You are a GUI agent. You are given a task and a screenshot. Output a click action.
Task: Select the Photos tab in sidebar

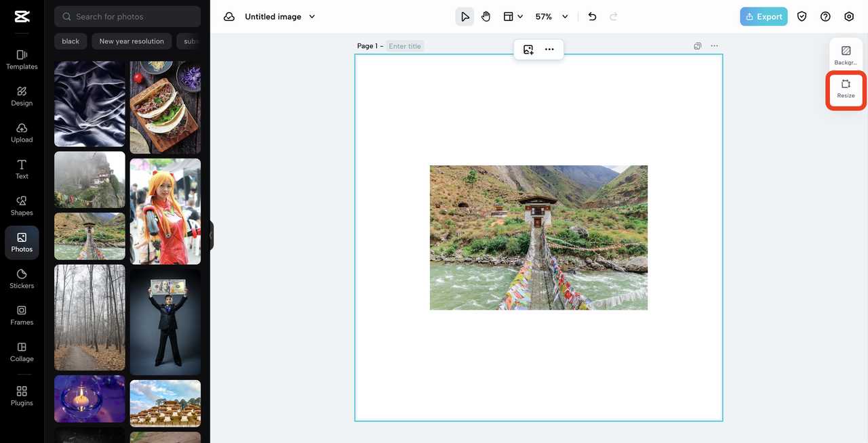click(22, 242)
